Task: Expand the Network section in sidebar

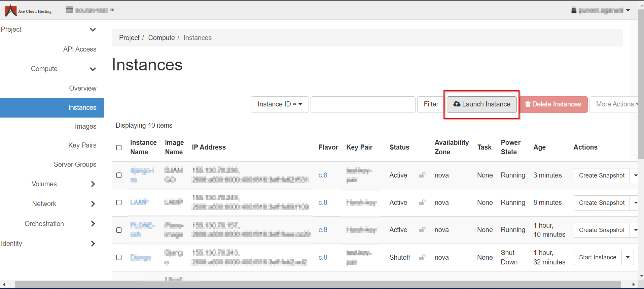Action: (93, 204)
